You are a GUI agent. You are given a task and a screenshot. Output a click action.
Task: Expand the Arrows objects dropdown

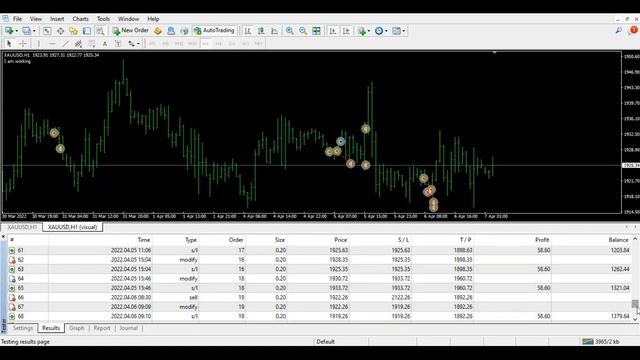[138, 44]
